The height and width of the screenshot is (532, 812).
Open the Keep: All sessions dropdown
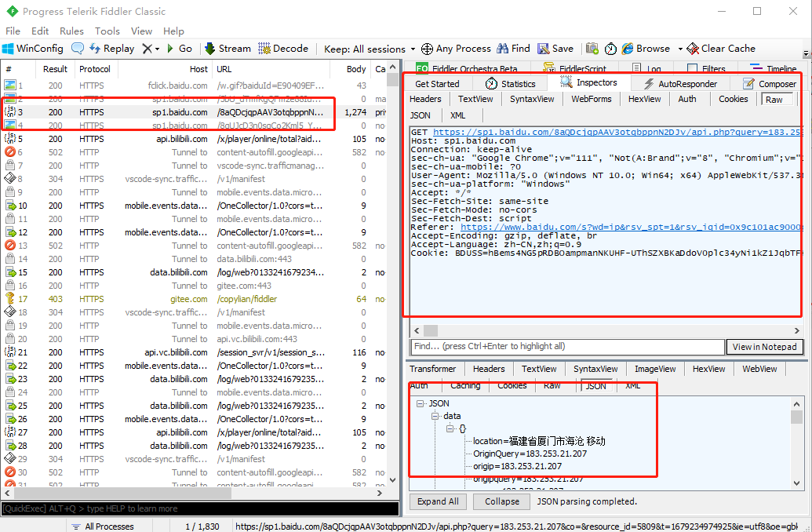coord(370,49)
